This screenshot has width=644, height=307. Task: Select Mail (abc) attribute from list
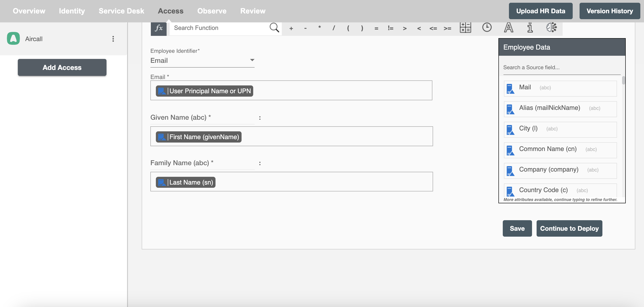point(560,87)
